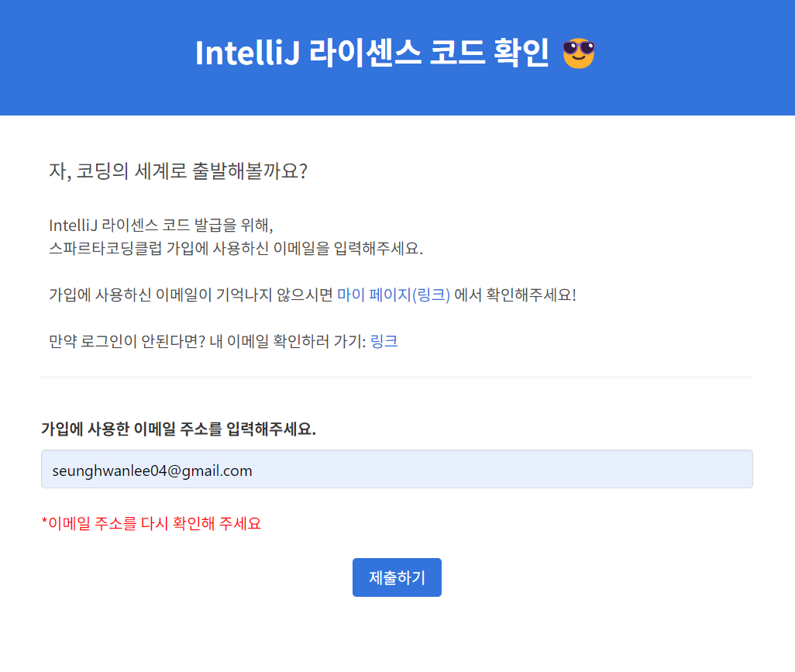
Task: Click the sunglasses emoji in header
Action: pos(579,53)
